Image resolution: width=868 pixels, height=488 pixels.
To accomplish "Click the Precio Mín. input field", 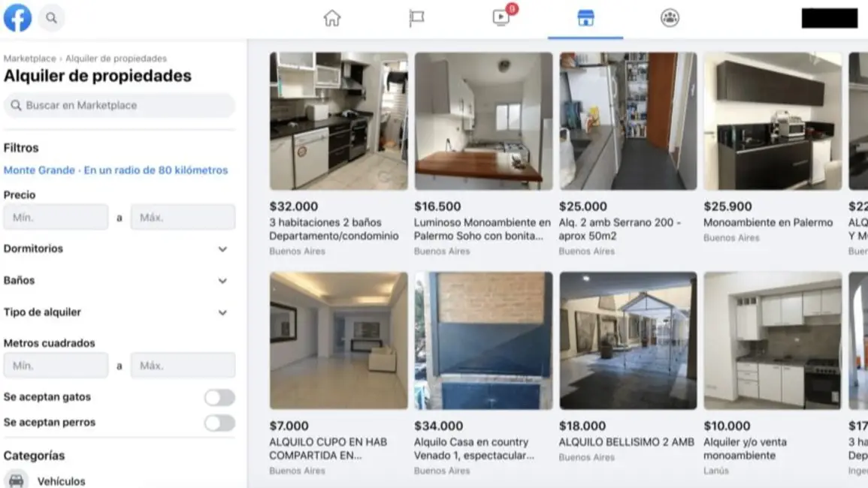I will pos(56,218).
